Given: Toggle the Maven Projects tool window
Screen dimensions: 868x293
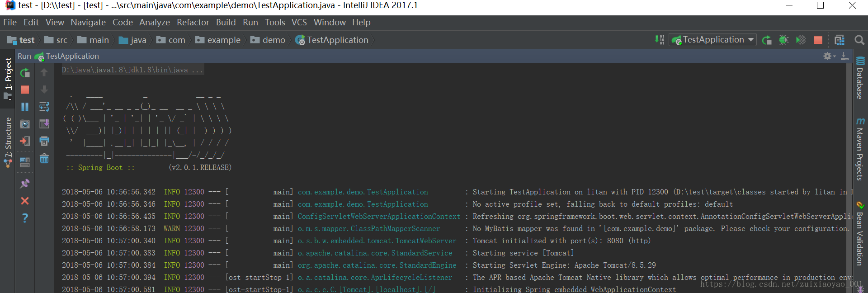Looking at the screenshot, I should (860, 149).
